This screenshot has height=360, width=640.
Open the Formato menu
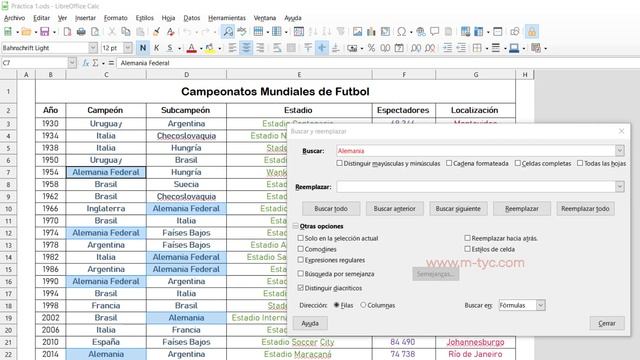pos(116,18)
